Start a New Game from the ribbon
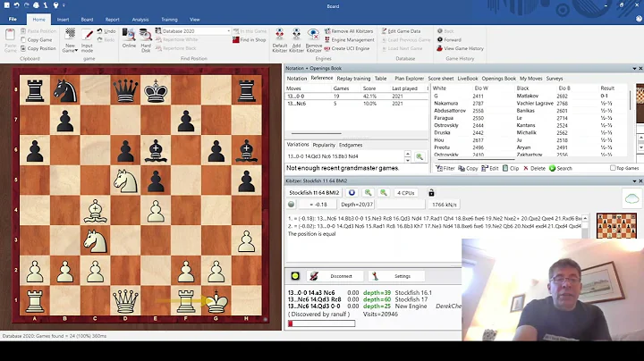Viewport: 644px width, 361px height. tap(71, 40)
